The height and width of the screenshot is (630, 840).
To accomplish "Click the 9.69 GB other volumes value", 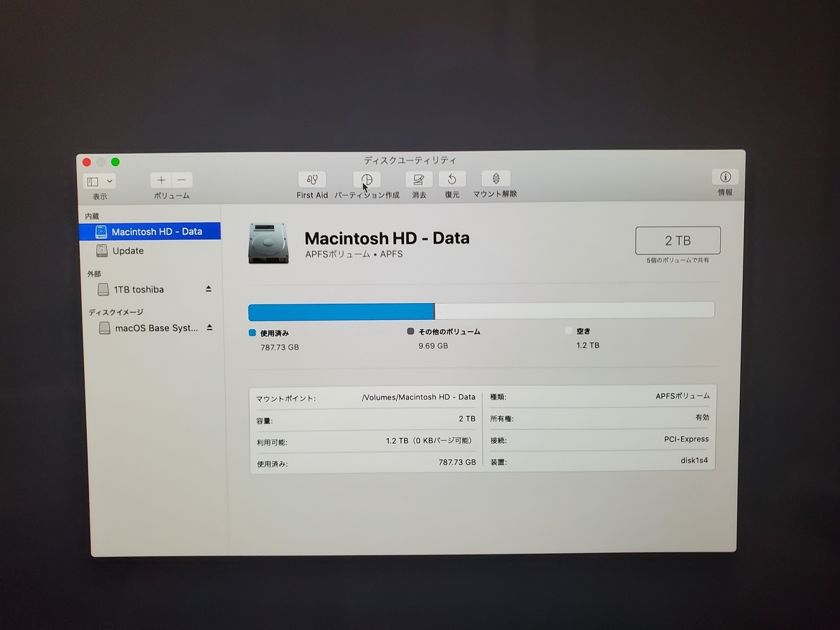I will [433, 346].
